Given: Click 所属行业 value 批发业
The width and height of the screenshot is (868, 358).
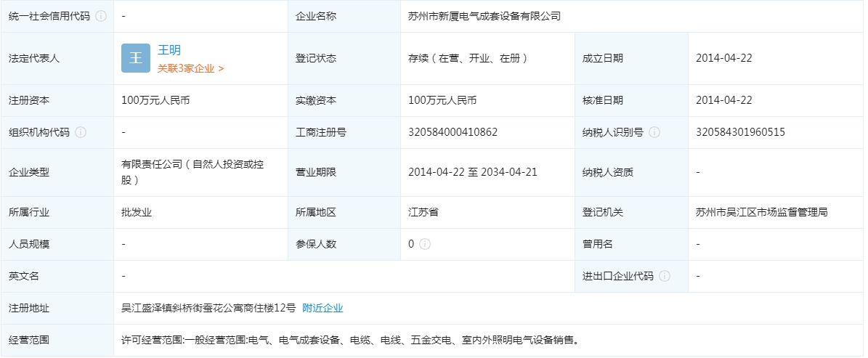Looking at the screenshot, I should coord(137,212).
